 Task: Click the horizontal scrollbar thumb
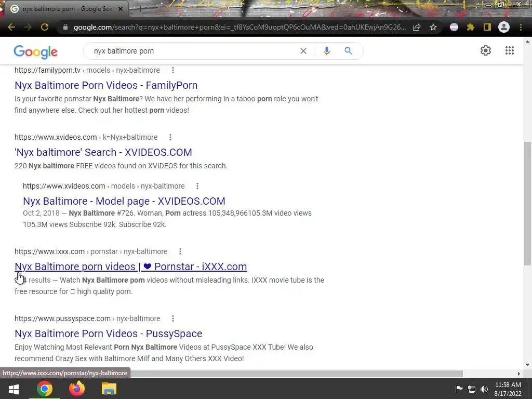[x=297, y=374]
